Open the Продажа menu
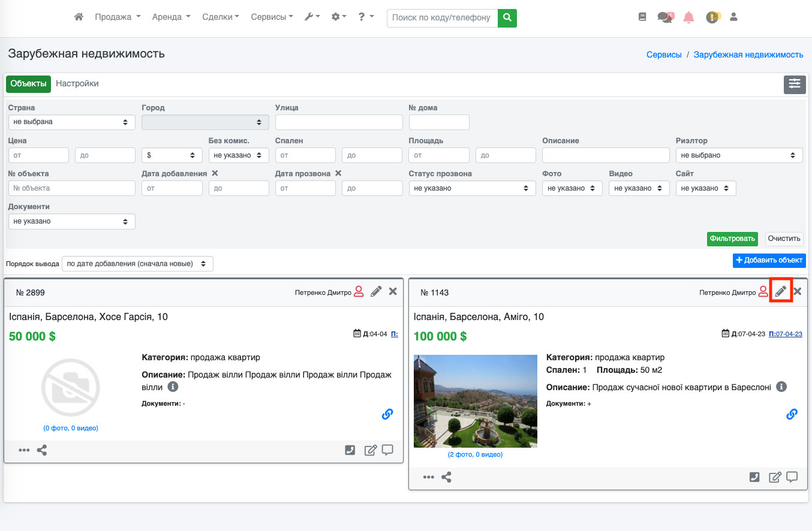The width and height of the screenshot is (812, 531). 118,17
